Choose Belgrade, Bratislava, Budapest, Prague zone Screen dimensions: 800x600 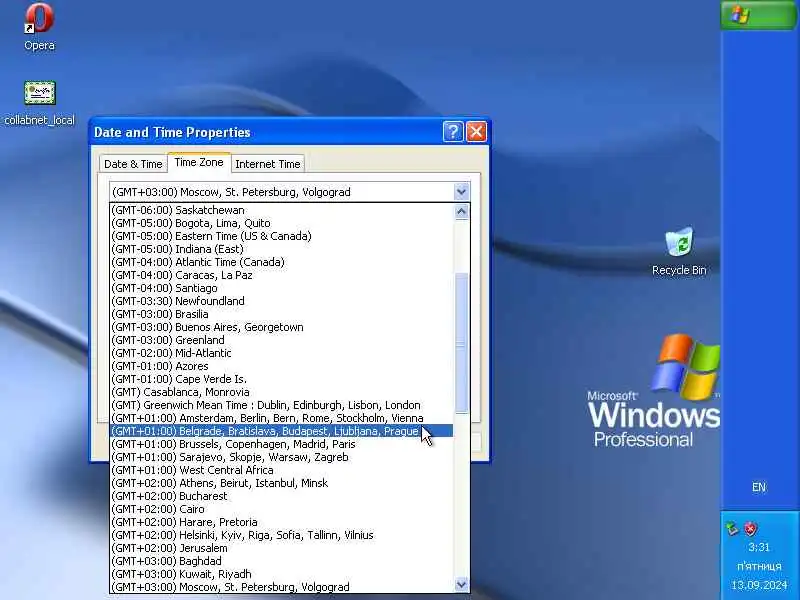click(x=282, y=431)
